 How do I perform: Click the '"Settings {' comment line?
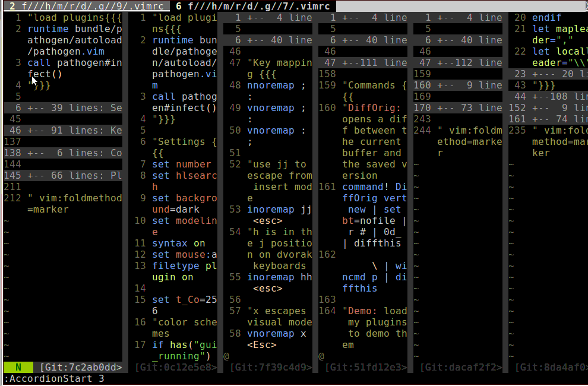tap(185, 142)
